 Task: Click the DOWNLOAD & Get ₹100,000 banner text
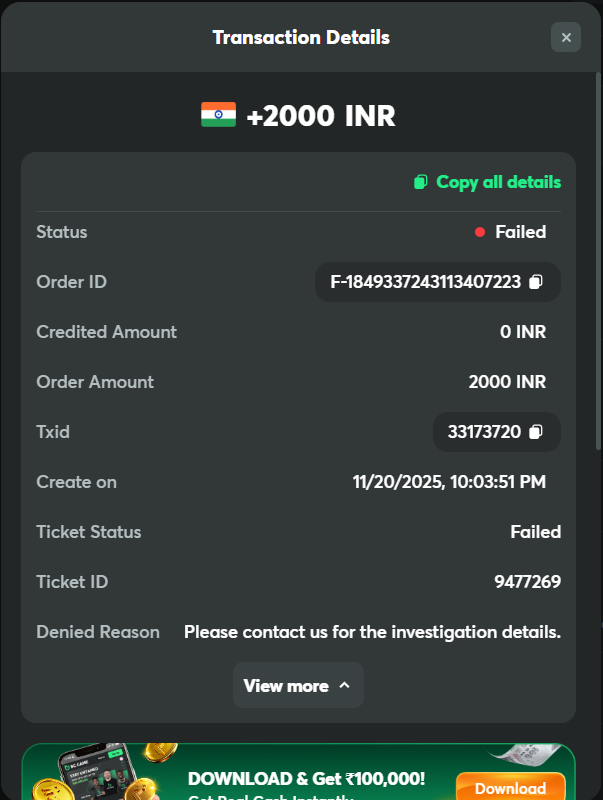tap(306, 778)
